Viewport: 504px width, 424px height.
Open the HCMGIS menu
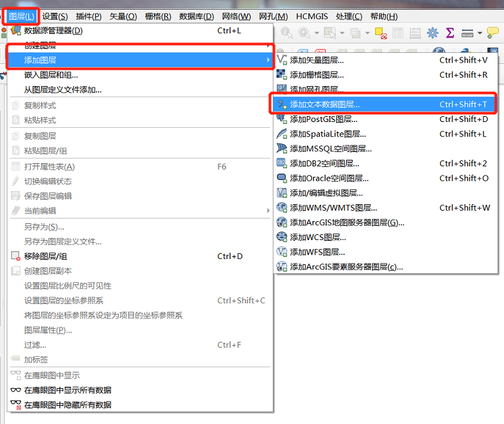(x=313, y=16)
